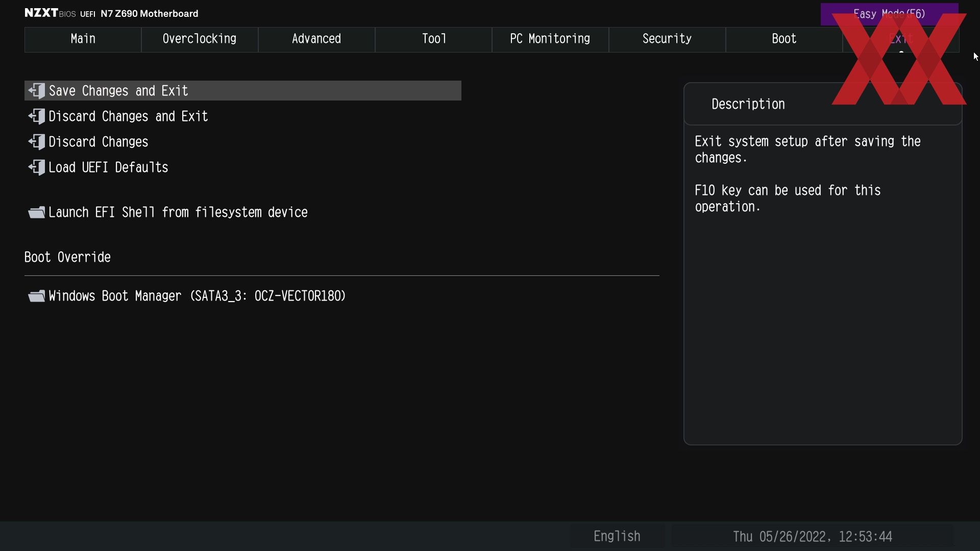The image size is (980, 551).
Task: Click the NZXT BIOS logo
Action: [50, 13]
